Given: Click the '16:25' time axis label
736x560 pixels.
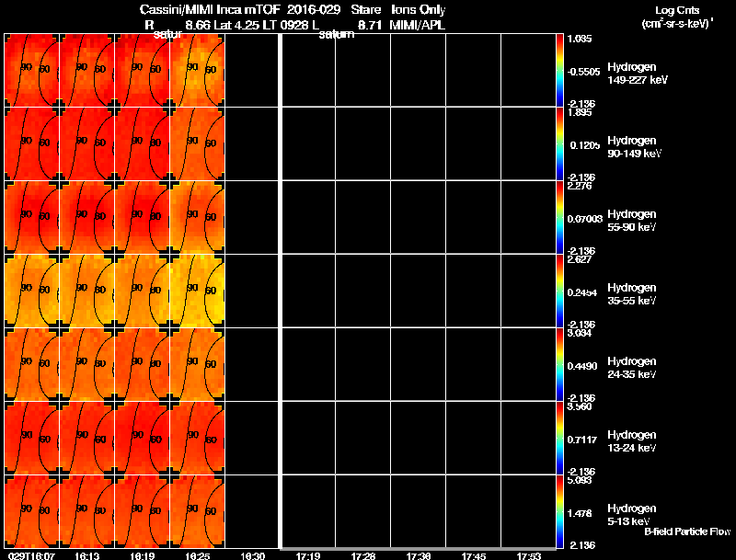Looking at the screenshot, I should point(197,555).
